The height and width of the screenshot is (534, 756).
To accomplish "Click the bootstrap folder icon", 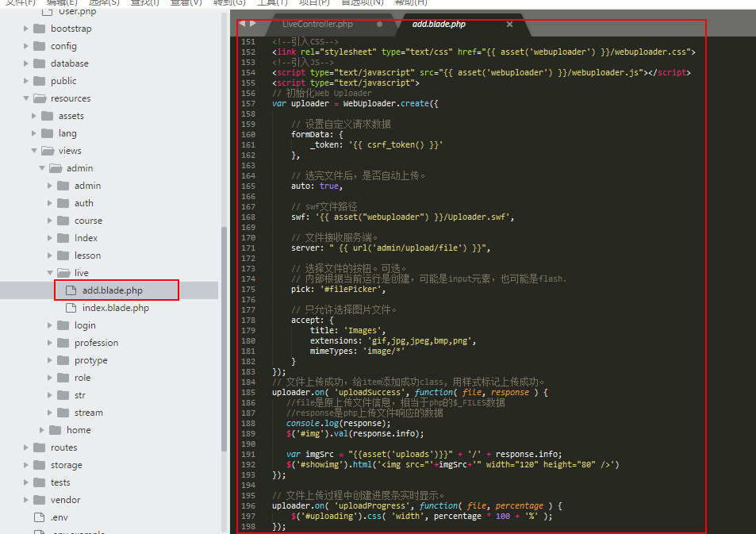I will pyautogui.click(x=39, y=29).
